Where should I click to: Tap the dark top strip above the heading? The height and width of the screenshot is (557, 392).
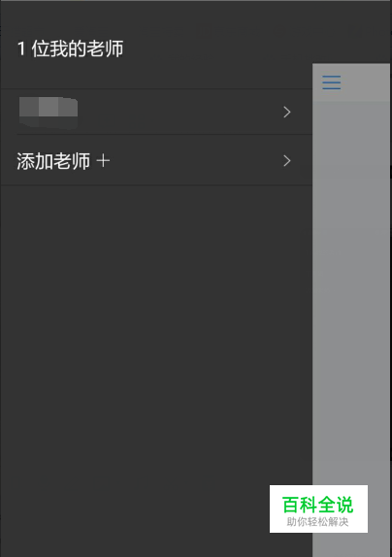click(195, 16)
